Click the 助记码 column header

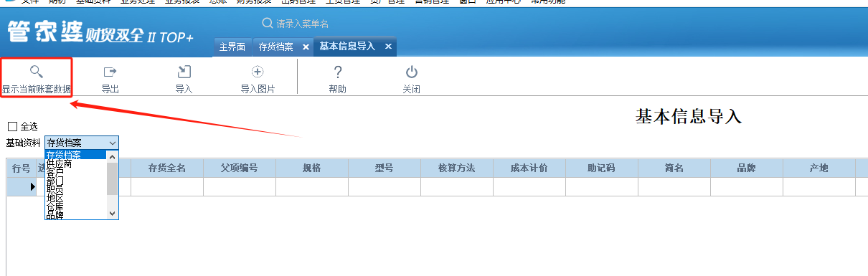click(602, 168)
